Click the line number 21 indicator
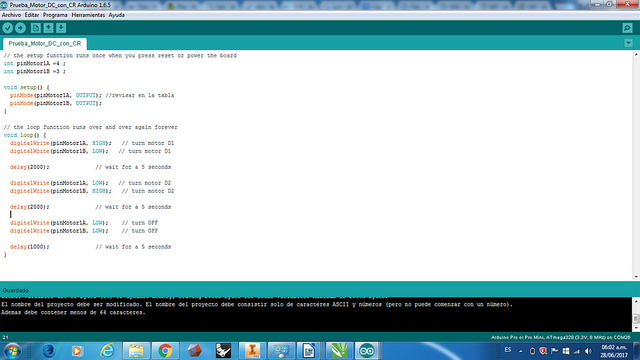Viewport: 640px width, 360px height. 5,338
